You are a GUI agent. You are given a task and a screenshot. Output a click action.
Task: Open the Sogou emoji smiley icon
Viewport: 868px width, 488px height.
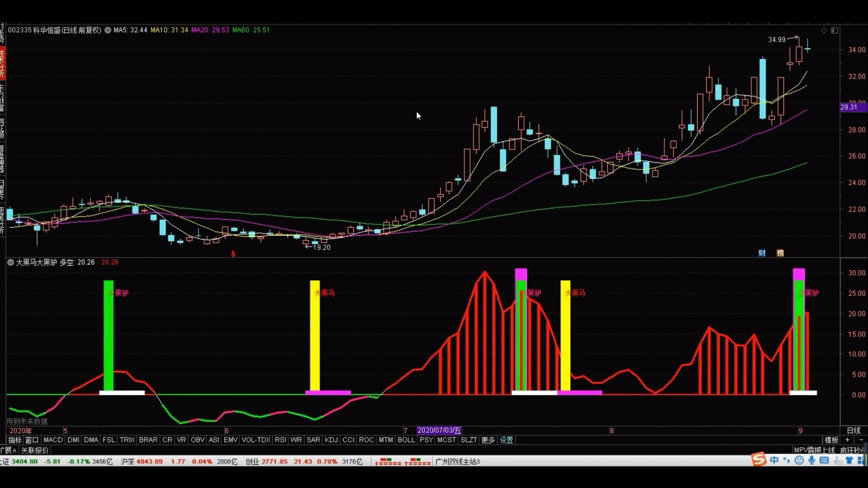(x=799, y=460)
